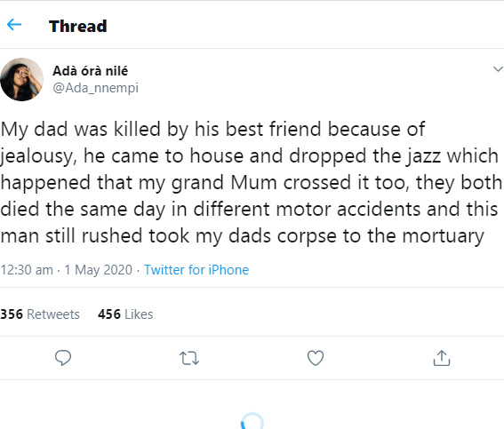This screenshot has width=504, height=429.
Task: Click the 12:30 am timestamp
Action: click(x=27, y=270)
